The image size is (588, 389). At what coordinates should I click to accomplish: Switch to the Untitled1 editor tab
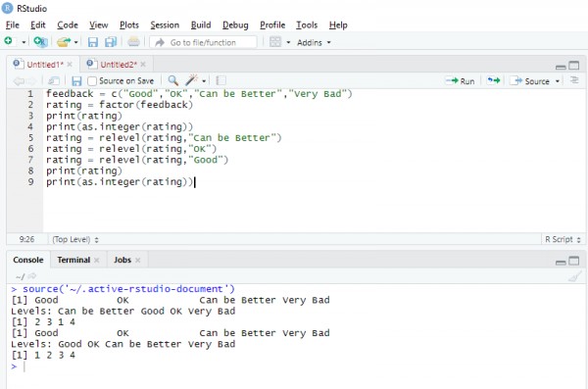pos(45,65)
